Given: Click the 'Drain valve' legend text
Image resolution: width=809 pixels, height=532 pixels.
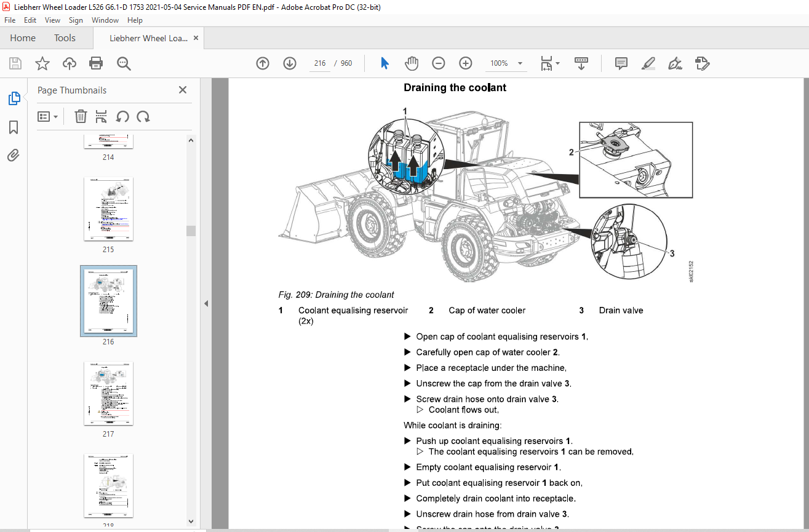Looking at the screenshot, I should 621,311.
